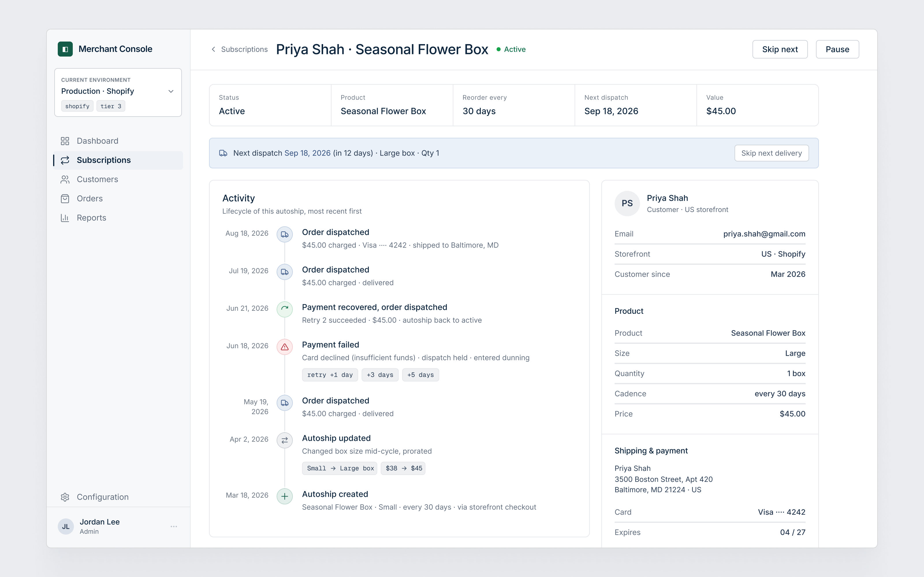Image resolution: width=924 pixels, height=577 pixels.
Task: Click the PS customer avatar
Action: tap(627, 203)
